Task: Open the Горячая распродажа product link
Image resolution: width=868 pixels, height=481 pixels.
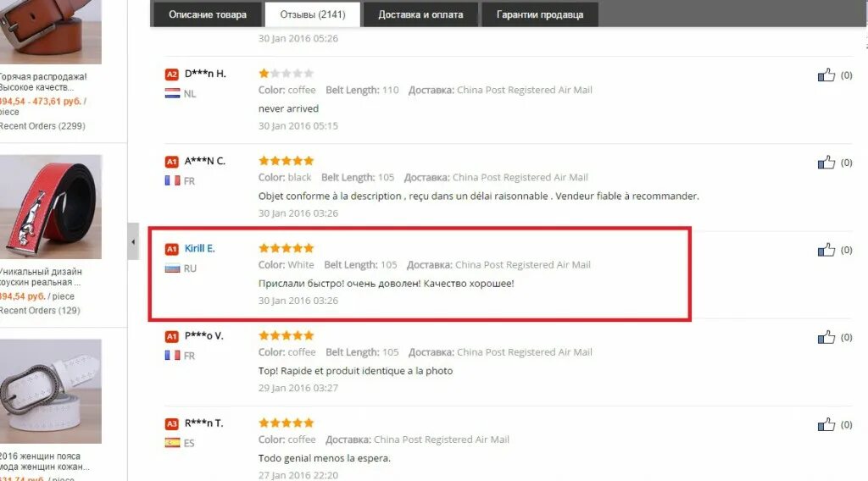Action: [43, 82]
